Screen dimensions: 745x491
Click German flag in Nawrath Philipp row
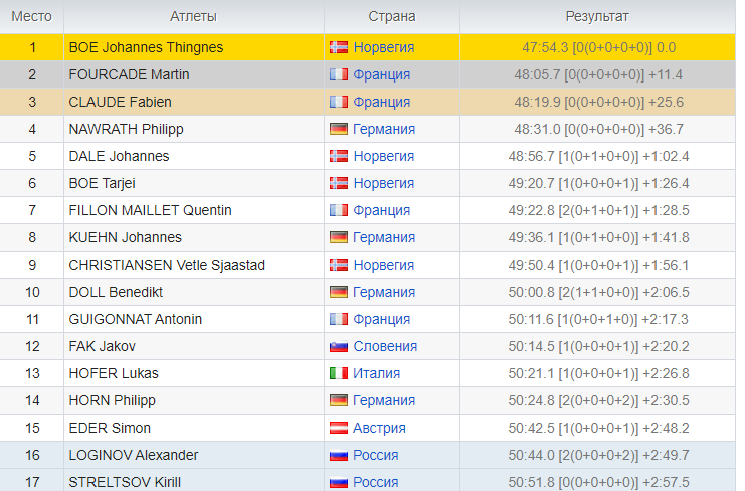coord(338,129)
